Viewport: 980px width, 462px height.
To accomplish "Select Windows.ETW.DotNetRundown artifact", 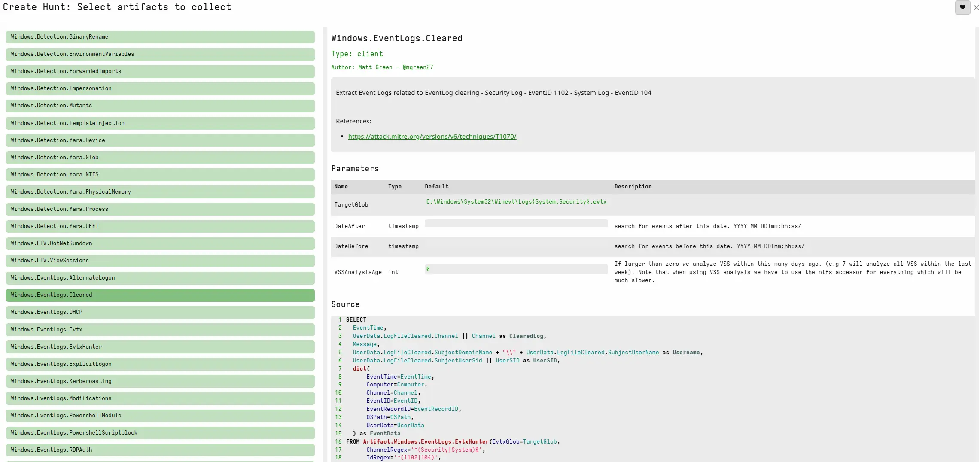I will [160, 243].
